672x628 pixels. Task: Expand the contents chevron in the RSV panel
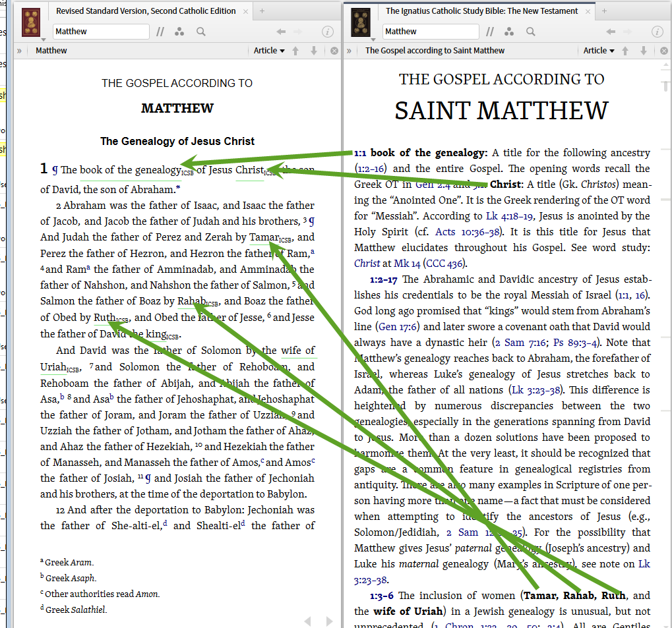click(x=19, y=51)
